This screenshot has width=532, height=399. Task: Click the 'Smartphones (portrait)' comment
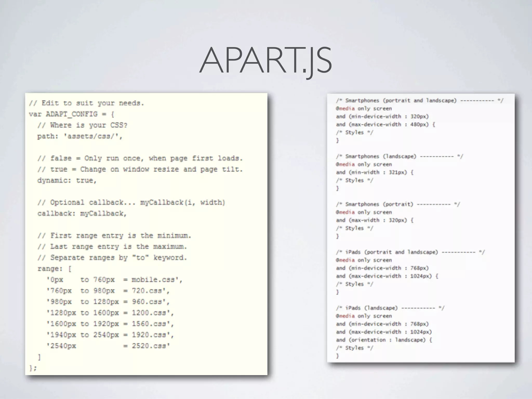click(398, 204)
